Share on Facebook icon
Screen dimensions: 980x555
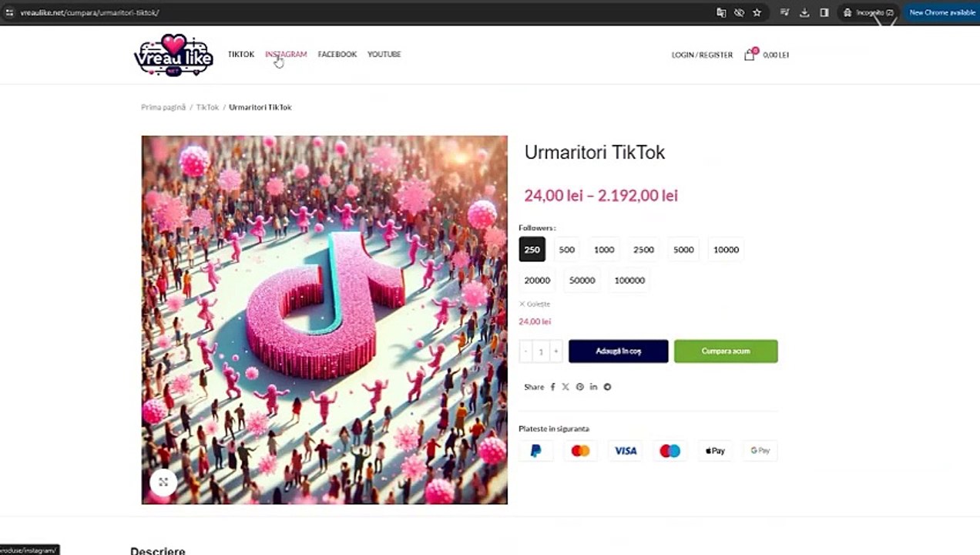[x=552, y=387]
